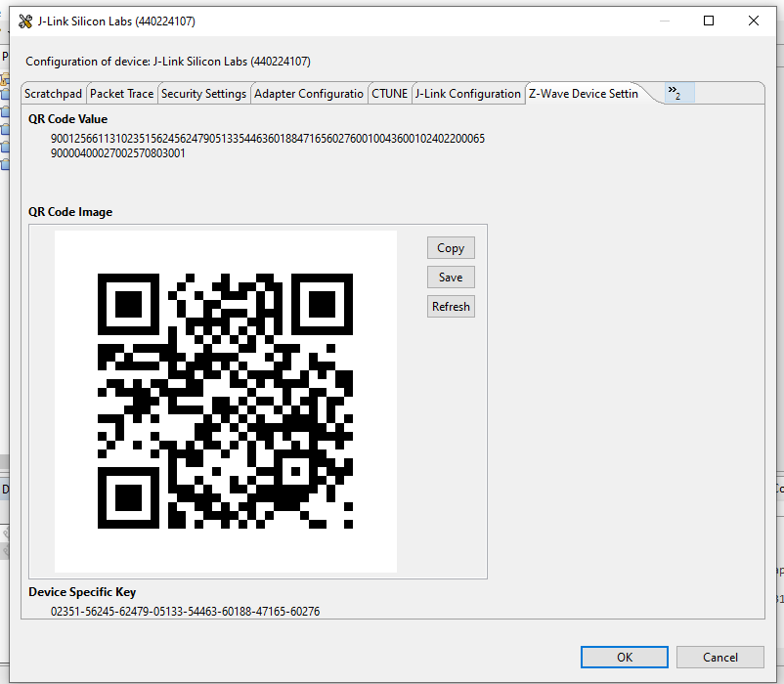Switch to the CTUNE tab

click(389, 93)
